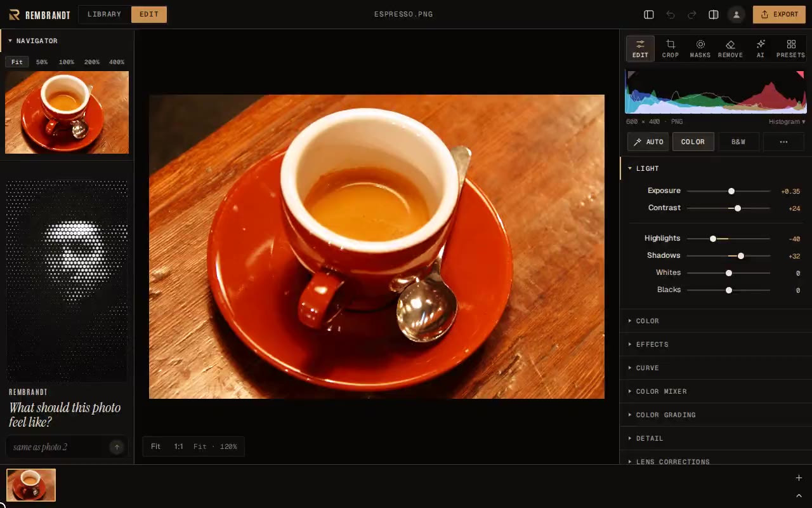Collapse the Light section

[x=716, y=168]
